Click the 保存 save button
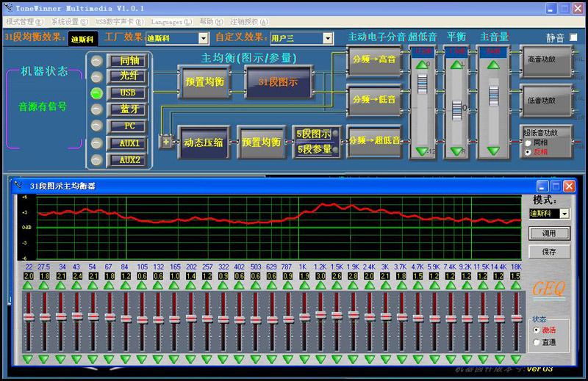 (549, 252)
